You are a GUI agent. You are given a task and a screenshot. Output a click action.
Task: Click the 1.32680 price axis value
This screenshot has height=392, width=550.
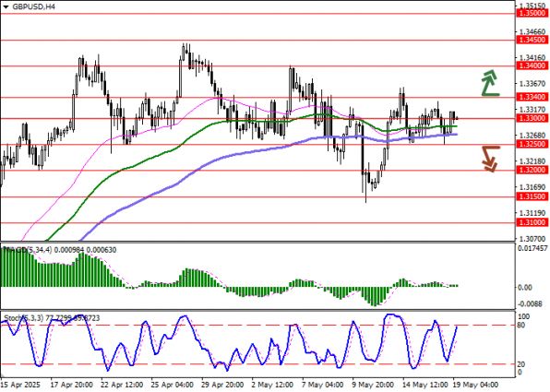532,136
